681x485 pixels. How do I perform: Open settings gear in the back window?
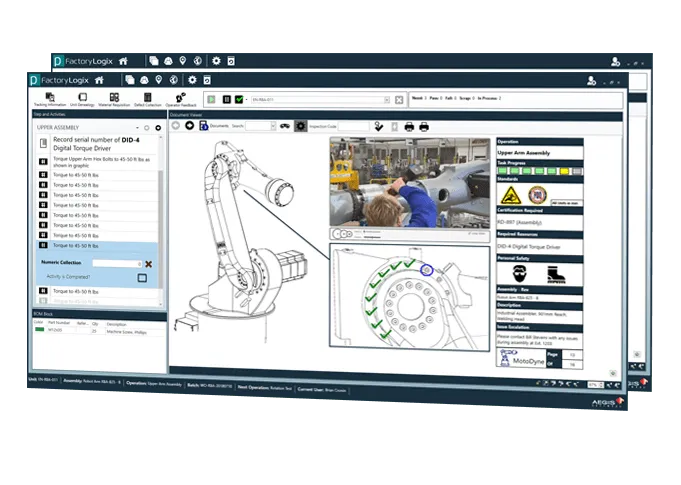[216, 60]
